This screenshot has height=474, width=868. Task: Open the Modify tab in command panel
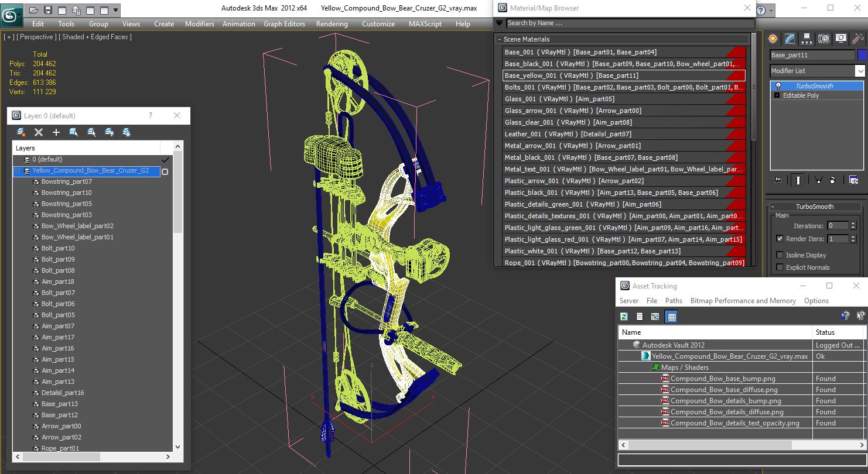pos(790,39)
